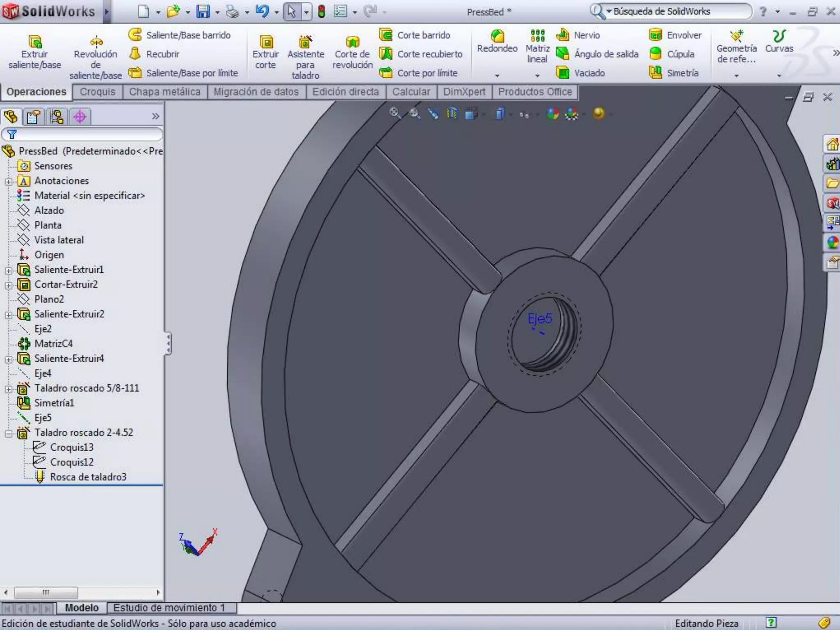Collapse the Taladro roscado 2-4.52 node

9,434
